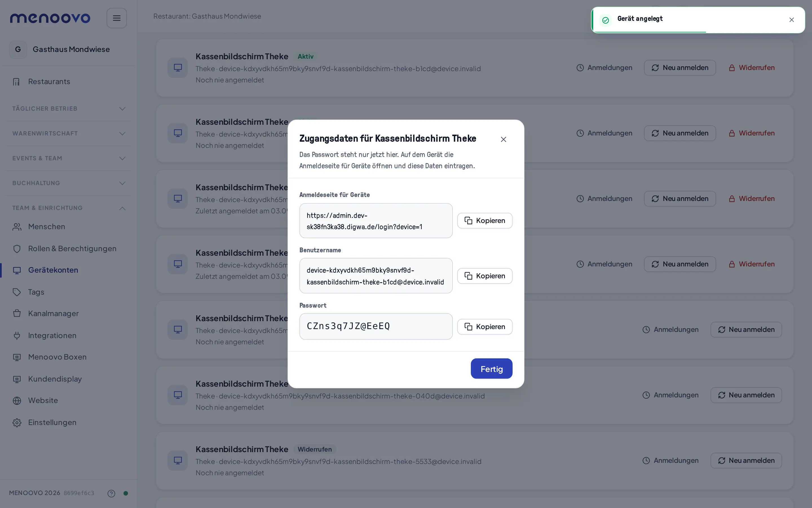Click the green status dot indicator
The height and width of the screenshot is (508, 812).
point(126,493)
